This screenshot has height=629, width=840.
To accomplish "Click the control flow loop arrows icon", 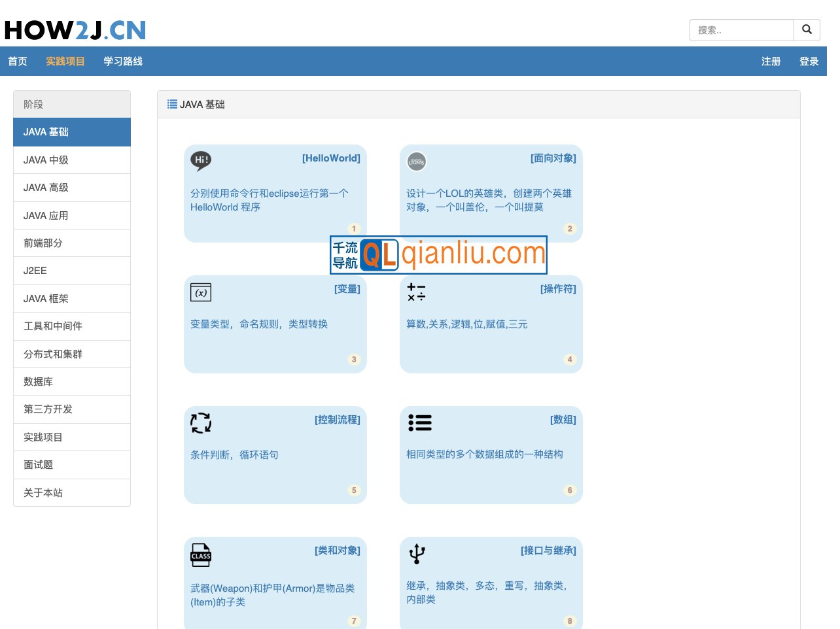I will [201, 423].
